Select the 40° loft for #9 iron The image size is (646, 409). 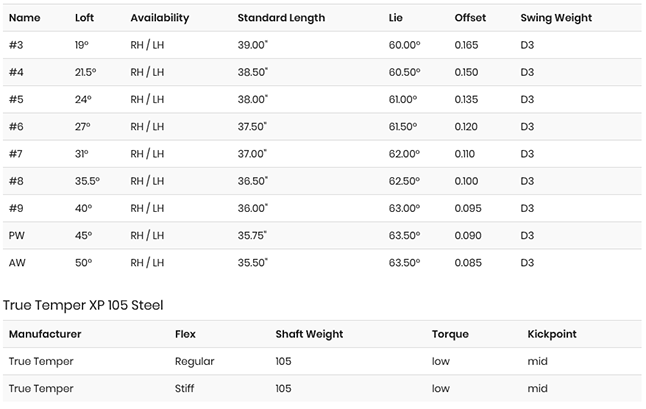pyautogui.click(x=83, y=208)
